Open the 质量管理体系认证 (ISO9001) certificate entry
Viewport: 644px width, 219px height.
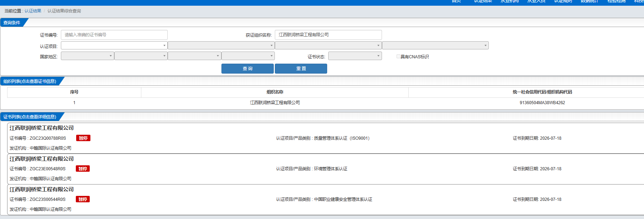tap(323, 138)
